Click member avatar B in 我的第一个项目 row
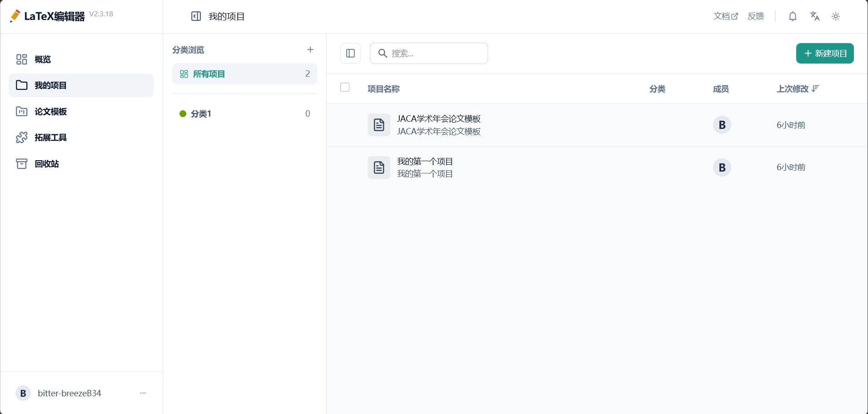Image resolution: width=868 pixels, height=414 pixels. pyautogui.click(x=722, y=168)
